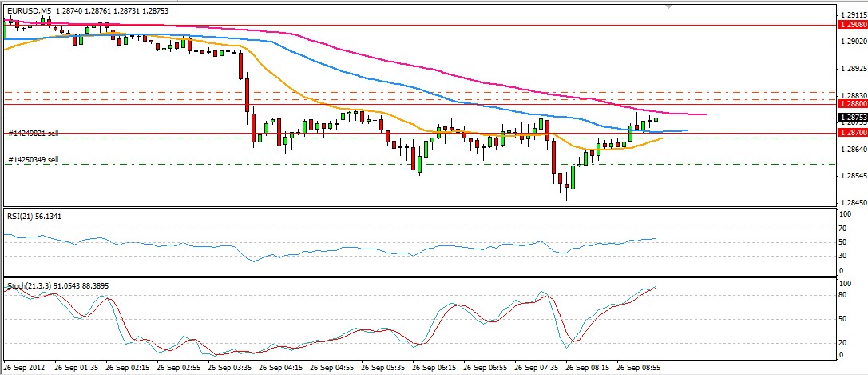Click the red 1.29080 price level tag
Image resolution: width=868 pixels, height=375 pixels.
(x=851, y=25)
